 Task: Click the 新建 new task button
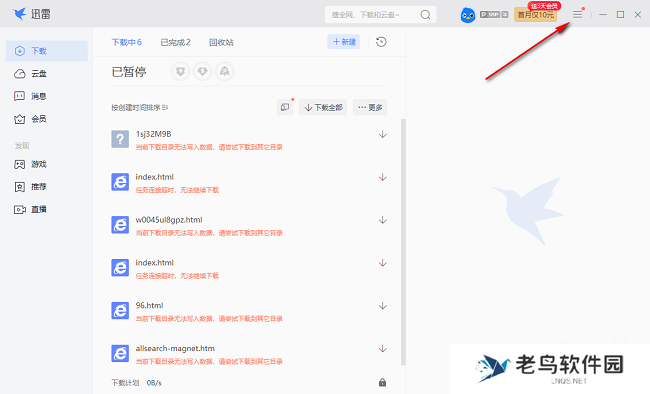344,42
